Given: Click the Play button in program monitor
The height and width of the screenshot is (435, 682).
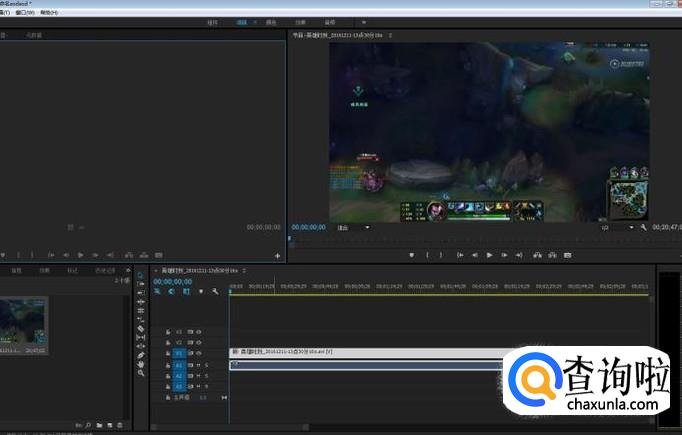Looking at the screenshot, I should point(489,255).
